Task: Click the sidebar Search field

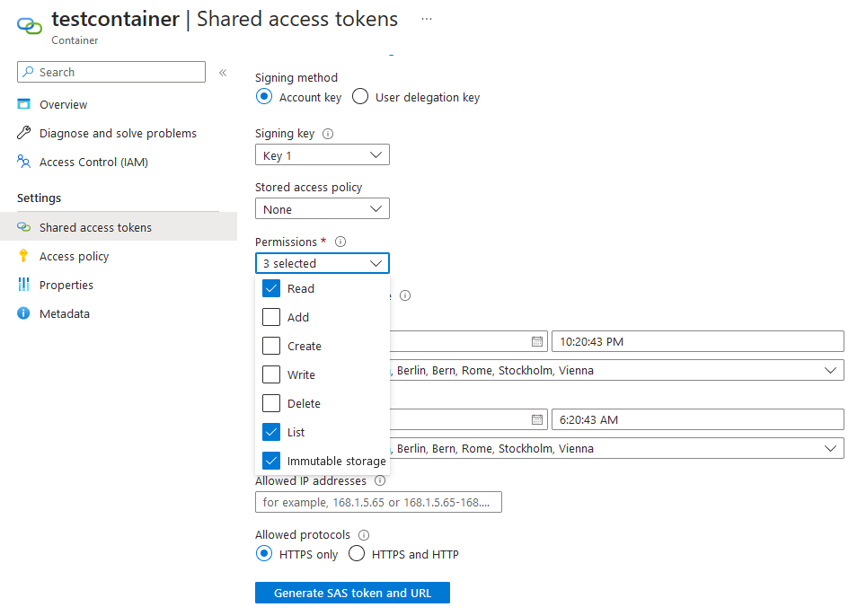Action: tap(111, 72)
